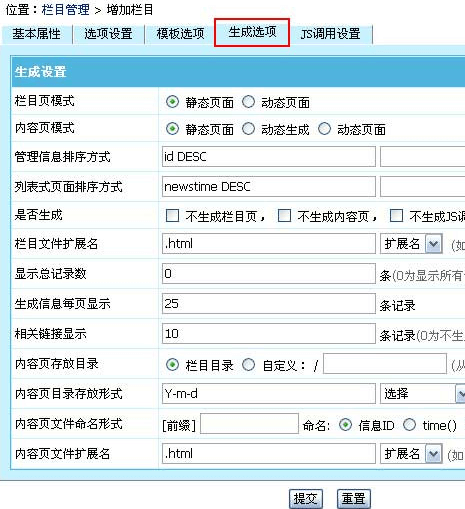Image resolution: width=465 pixels, height=509 pixels.
Task: Click the 生成信息每页显示 field showing 25
Action: [x=269, y=304]
